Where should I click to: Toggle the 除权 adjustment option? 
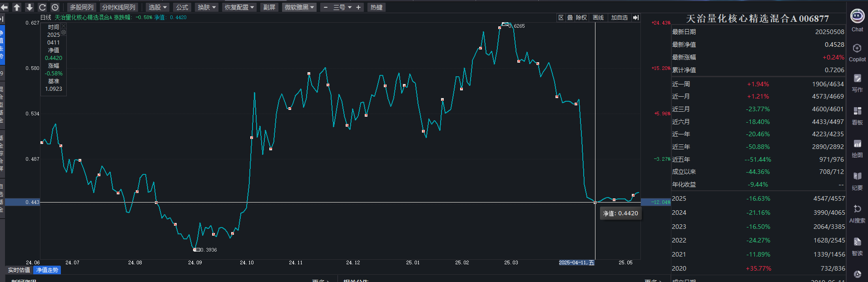(x=581, y=18)
